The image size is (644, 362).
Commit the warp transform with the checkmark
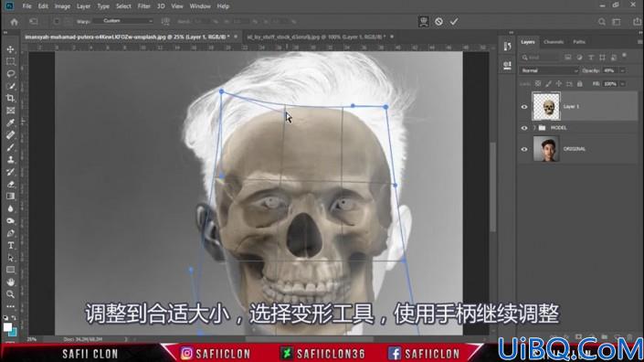click(454, 21)
